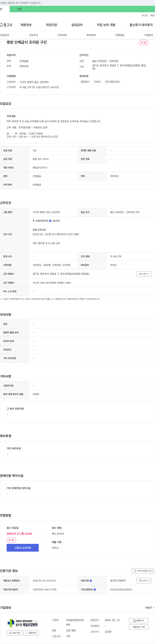This screenshot has width=155, height=644.
Task: Jump to the 근무조건 section tab
Action: click(x=33, y=35)
